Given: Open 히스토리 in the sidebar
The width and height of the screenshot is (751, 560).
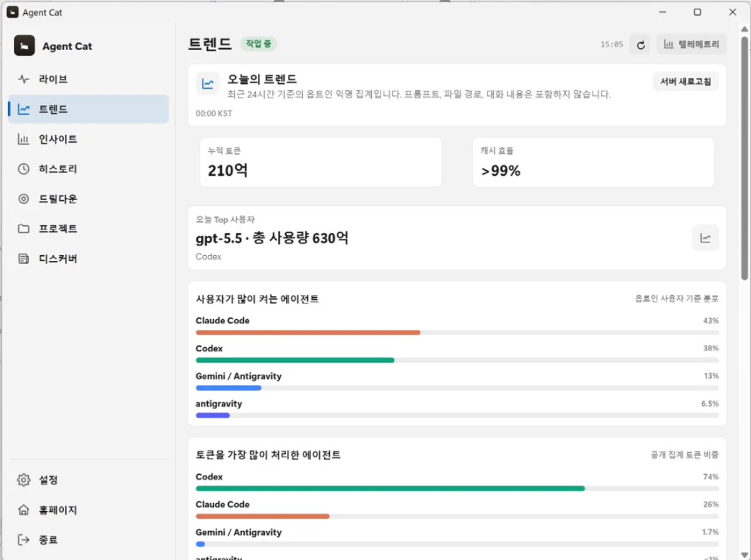Looking at the screenshot, I should (88, 169).
